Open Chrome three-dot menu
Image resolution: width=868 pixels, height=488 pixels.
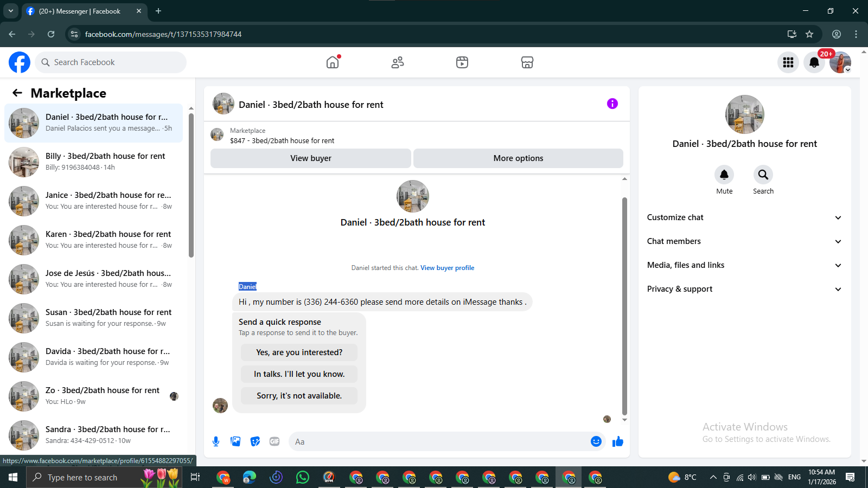click(856, 34)
